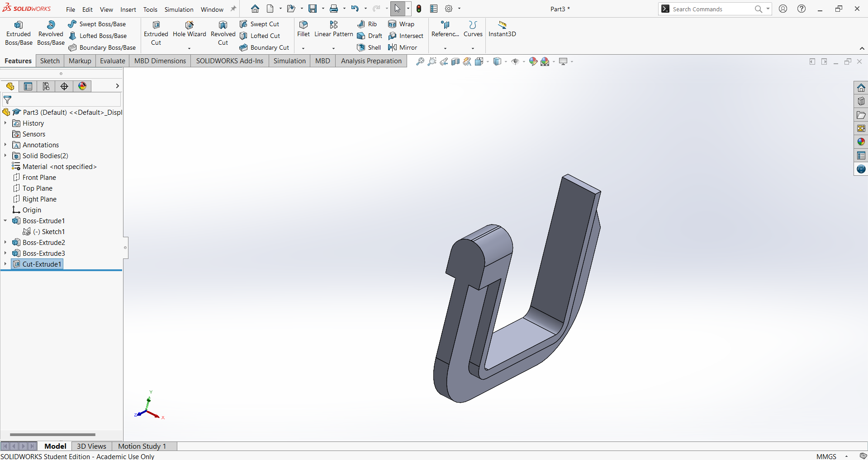Click the Shell feature tool
The image size is (868, 460).
(369, 47)
